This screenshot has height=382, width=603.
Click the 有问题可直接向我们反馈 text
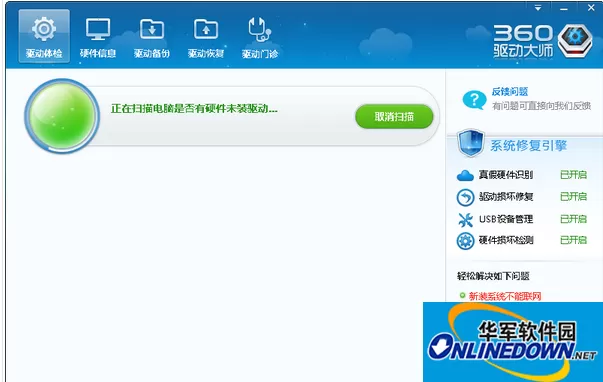(541, 105)
